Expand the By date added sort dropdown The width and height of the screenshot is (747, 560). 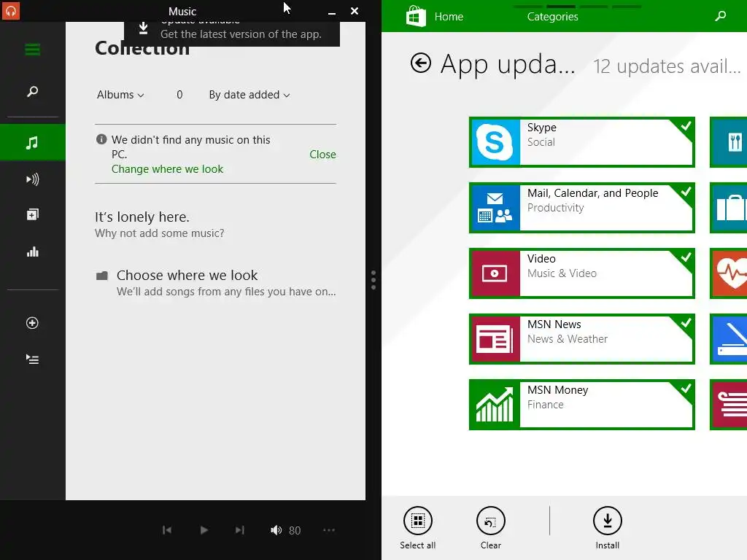(x=249, y=95)
